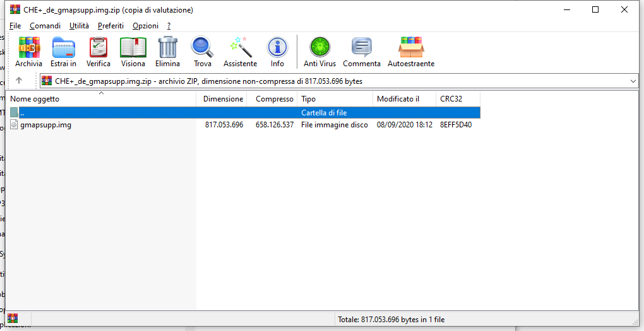Open the Visiona viewer icon
Screen dimensions: 644x331
pos(133,52)
